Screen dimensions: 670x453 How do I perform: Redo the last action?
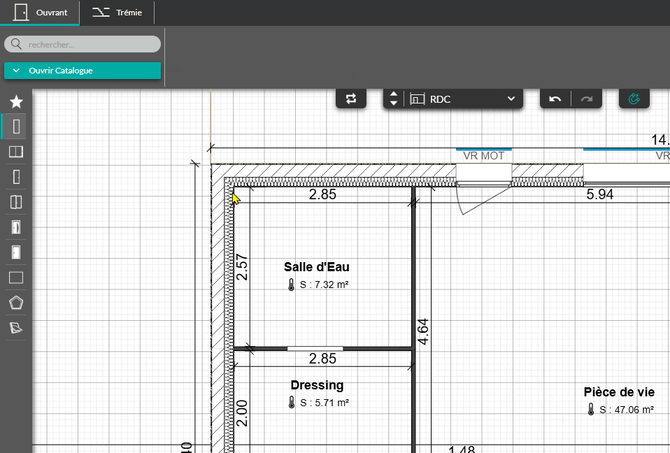click(x=587, y=99)
